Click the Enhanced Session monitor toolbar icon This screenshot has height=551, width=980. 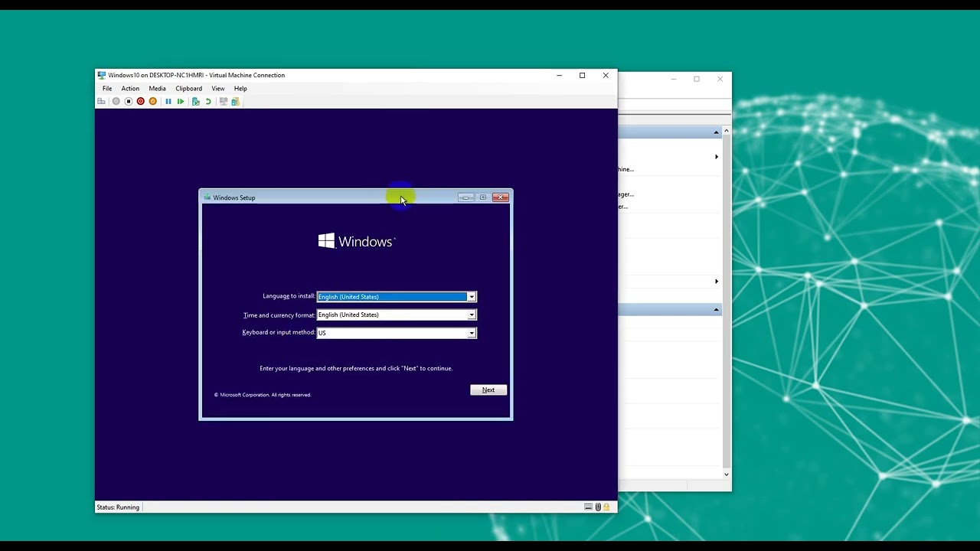click(224, 101)
